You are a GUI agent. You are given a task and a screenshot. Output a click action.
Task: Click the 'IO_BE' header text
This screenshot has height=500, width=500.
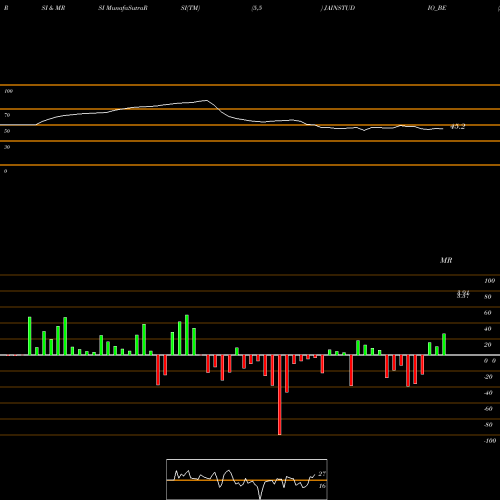point(437,8)
